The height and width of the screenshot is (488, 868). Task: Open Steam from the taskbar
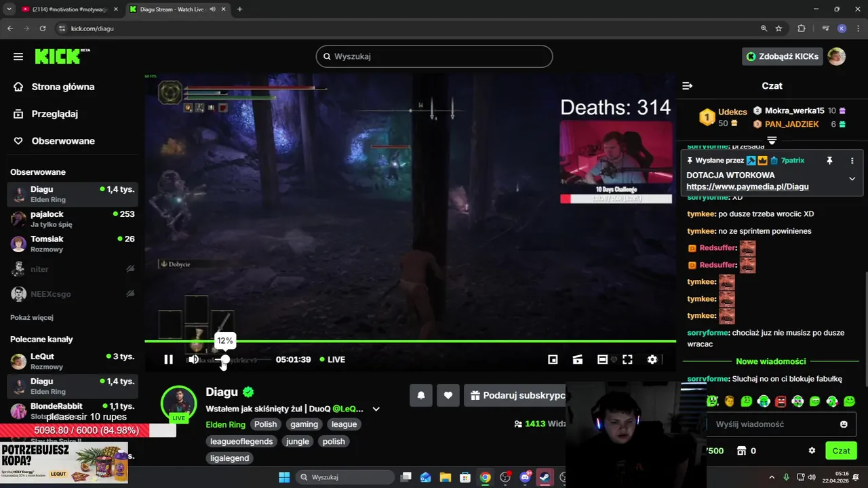pos(545,477)
